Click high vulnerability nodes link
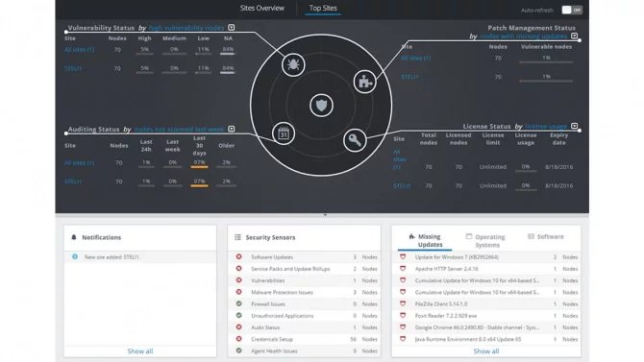The height and width of the screenshot is (362, 644). (186, 28)
